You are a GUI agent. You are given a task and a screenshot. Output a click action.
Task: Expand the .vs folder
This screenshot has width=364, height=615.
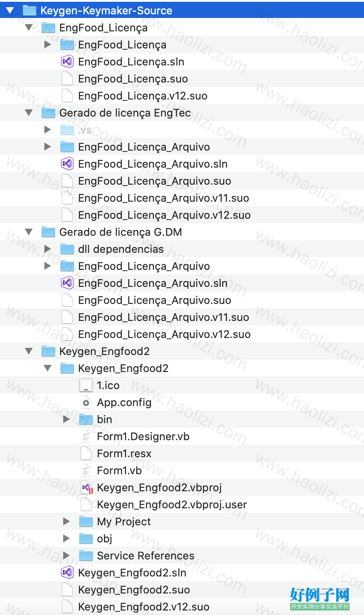point(48,130)
